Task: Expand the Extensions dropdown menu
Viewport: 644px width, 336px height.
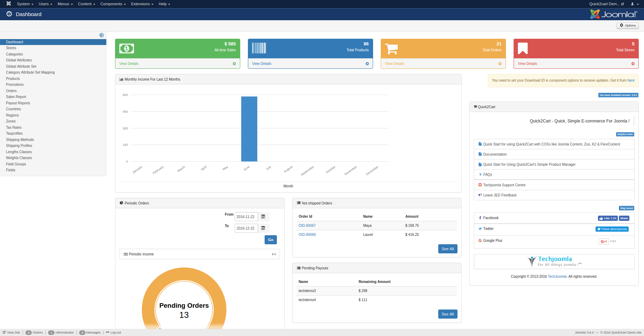Action: pyautogui.click(x=142, y=4)
